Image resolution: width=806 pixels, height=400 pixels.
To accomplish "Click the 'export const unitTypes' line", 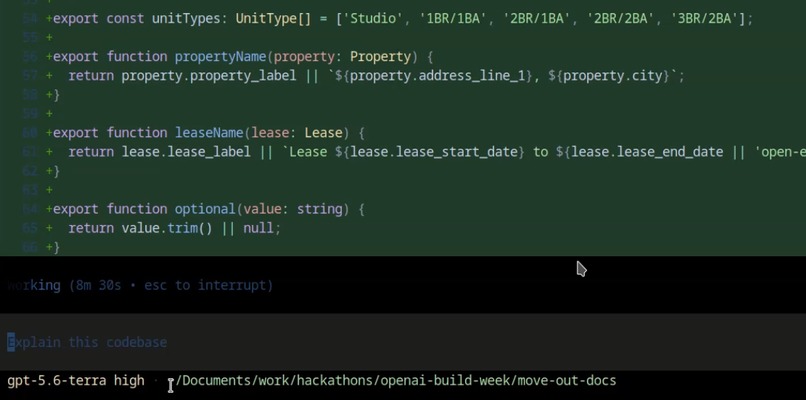I will point(399,19).
